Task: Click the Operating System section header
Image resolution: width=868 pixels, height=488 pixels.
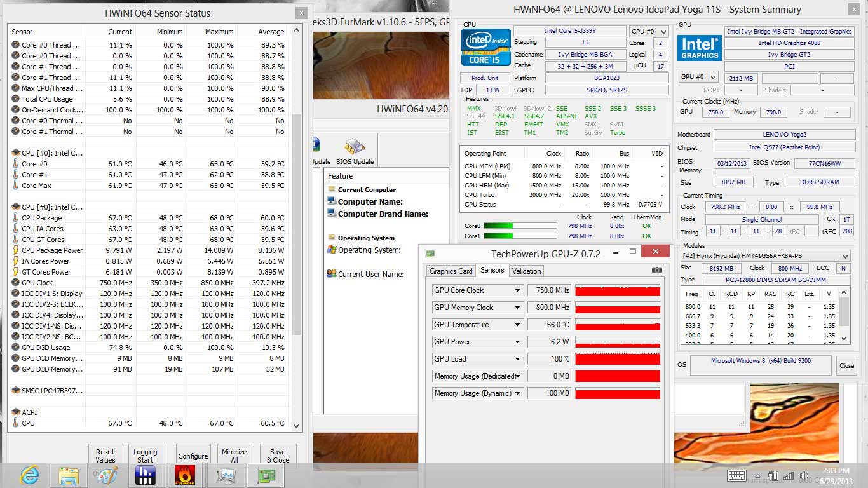Action: [x=366, y=238]
